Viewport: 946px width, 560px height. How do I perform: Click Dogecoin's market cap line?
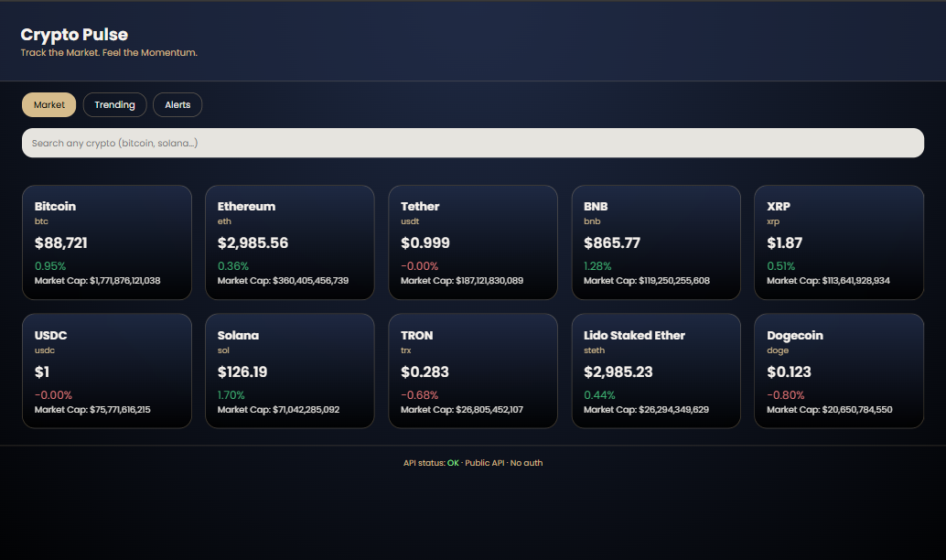coord(830,410)
